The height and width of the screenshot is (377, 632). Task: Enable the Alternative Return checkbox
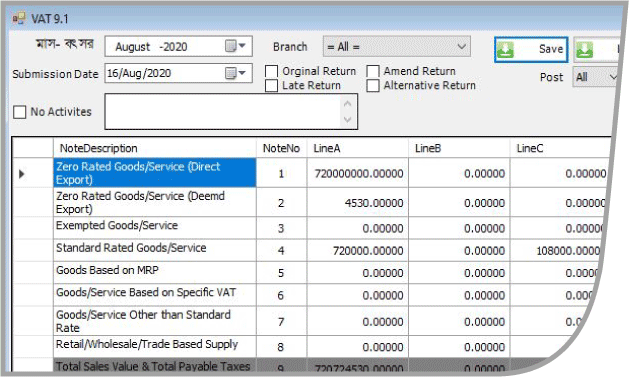pos(373,85)
